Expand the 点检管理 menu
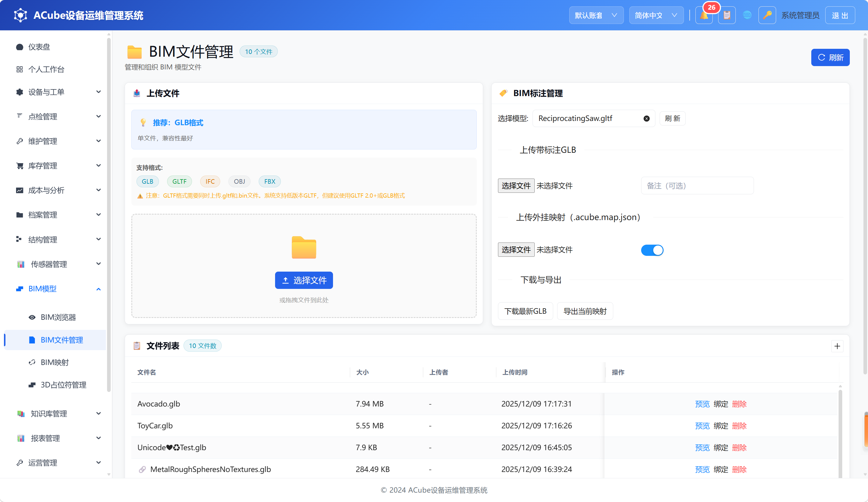Image resolution: width=868 pixels, height=502 pixels. click(58, 117)
